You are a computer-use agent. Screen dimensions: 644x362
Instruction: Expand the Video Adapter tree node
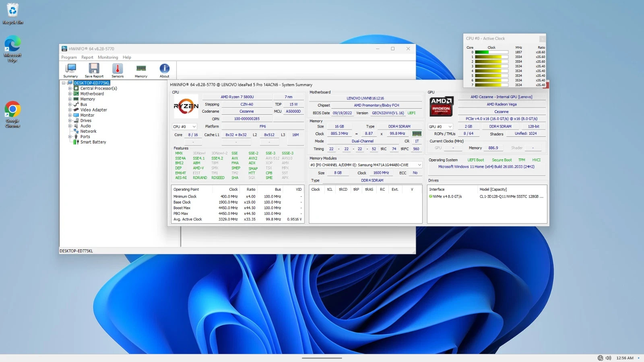[70, 110]
